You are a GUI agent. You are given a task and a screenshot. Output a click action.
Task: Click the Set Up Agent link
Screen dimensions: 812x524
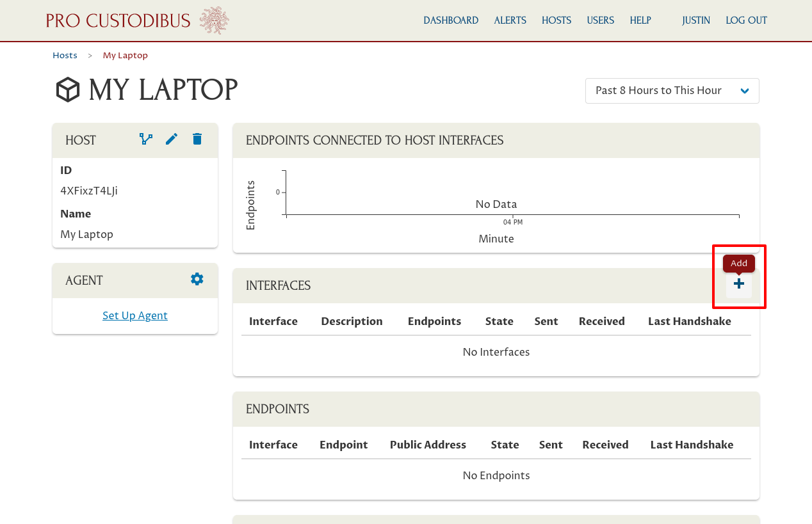(x=135, y=315)
